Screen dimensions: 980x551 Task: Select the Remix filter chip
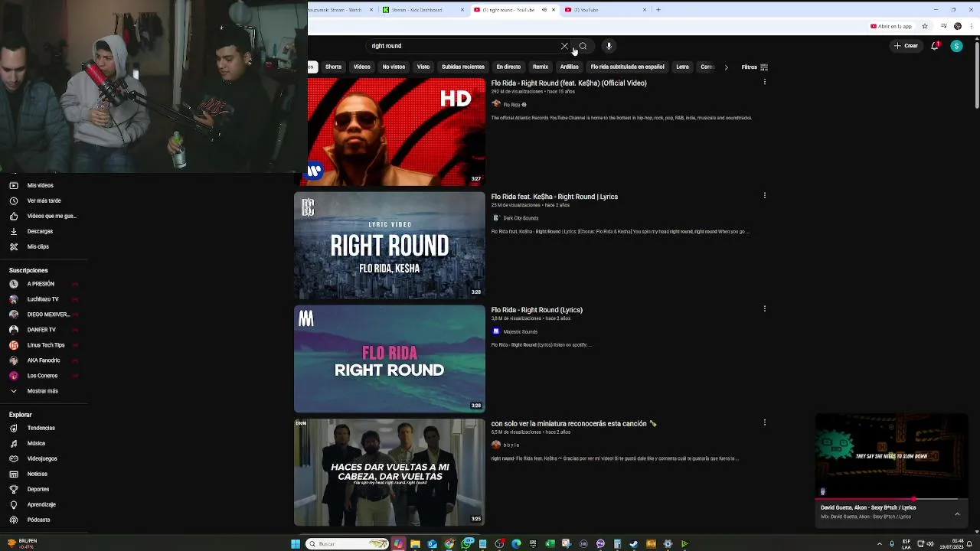[541, 67]
